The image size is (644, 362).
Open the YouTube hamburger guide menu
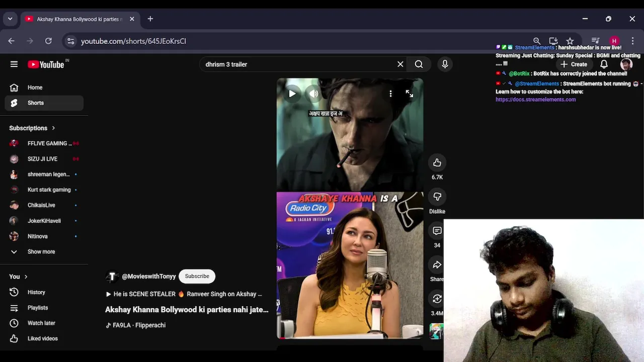[14, 64]
